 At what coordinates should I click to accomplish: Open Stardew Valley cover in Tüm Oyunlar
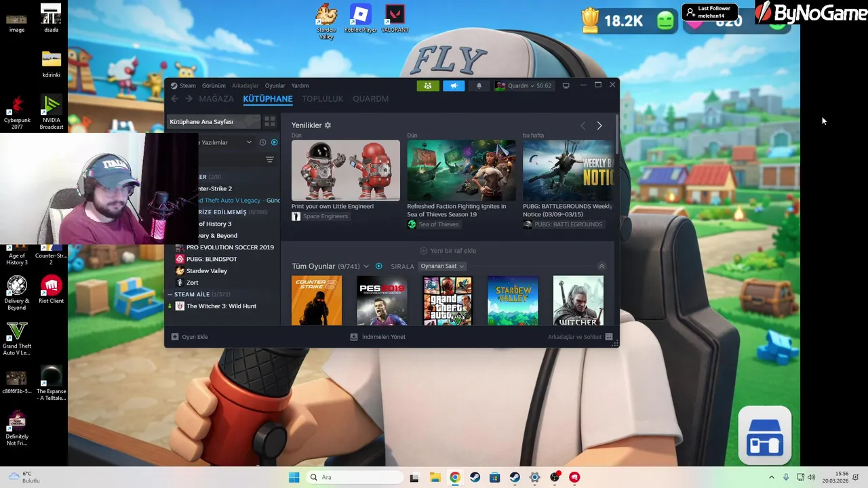pos(513,300)
